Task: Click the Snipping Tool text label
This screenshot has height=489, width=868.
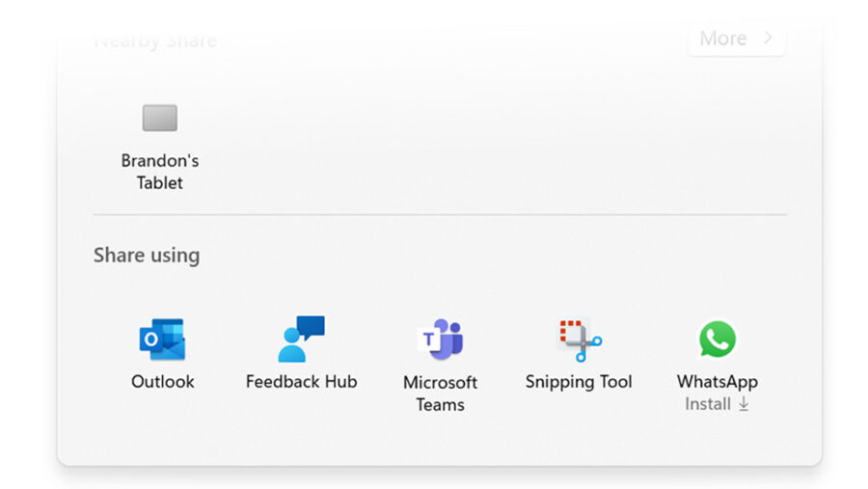Action: (579, 382)
